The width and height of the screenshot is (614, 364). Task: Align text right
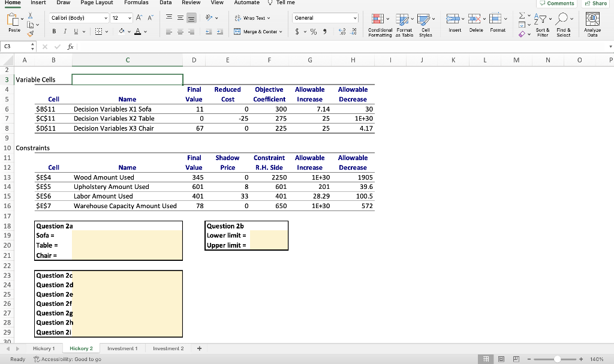[191, 32]
